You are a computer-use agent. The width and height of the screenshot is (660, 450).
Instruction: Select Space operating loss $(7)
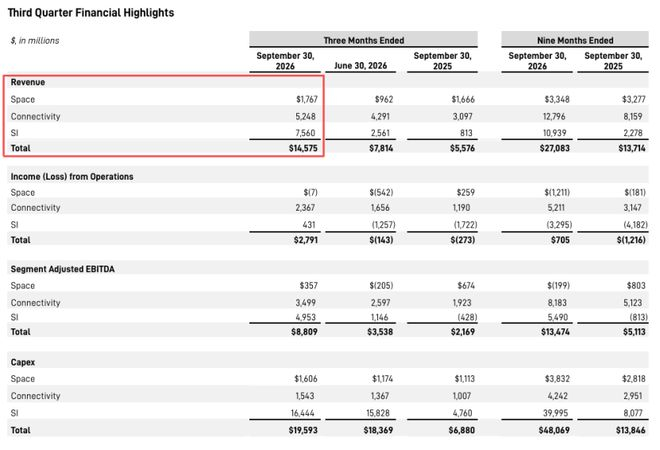[x=310, y=192]
